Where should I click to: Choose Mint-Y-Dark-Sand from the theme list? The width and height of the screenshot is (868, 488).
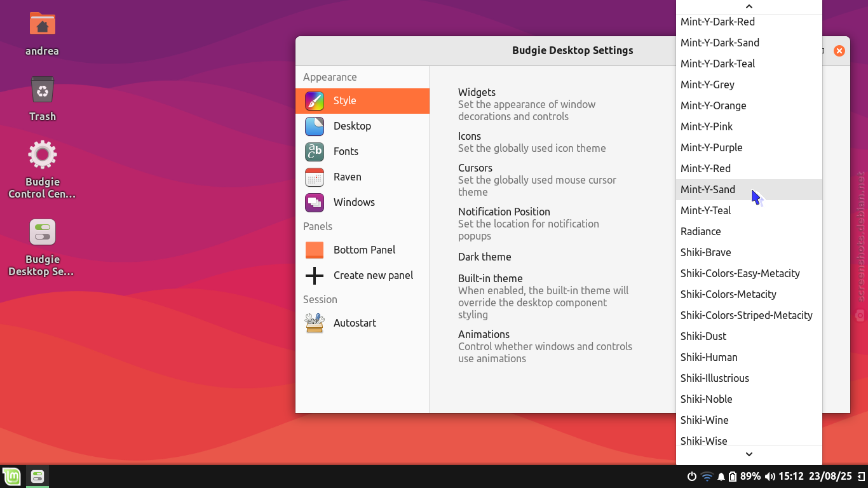pyautogui.click(x=749, y=43)
